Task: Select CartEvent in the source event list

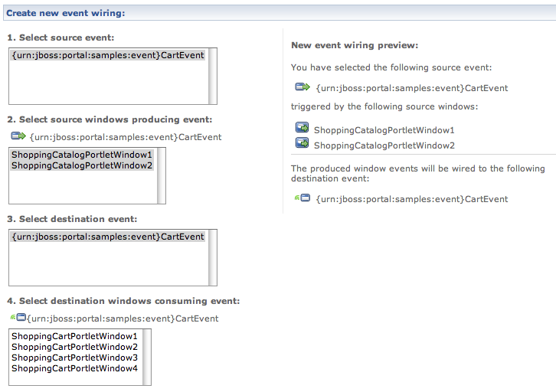Action: [x=108, y=56]
